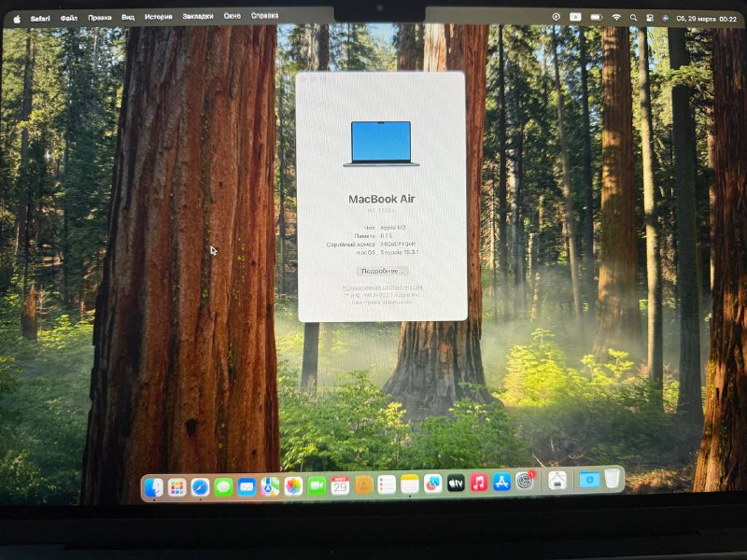Screen dimensions: 747x560
Task: Open Finder from the Dock
Action: pos(154,487)
